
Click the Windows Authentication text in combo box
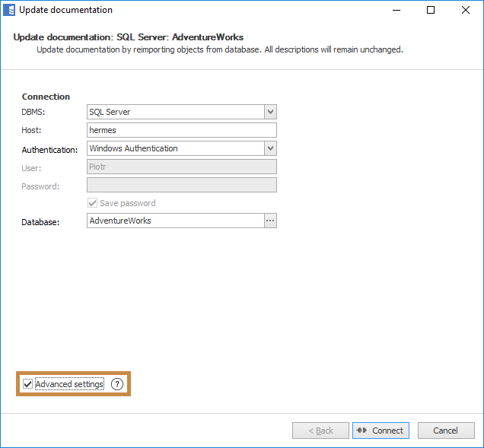tap(133, 148)
